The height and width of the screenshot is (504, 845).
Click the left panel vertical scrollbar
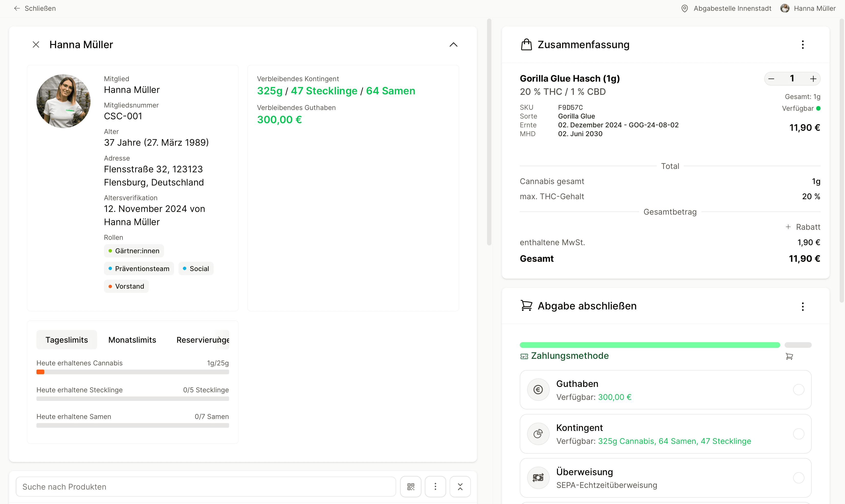pos(489,132)
